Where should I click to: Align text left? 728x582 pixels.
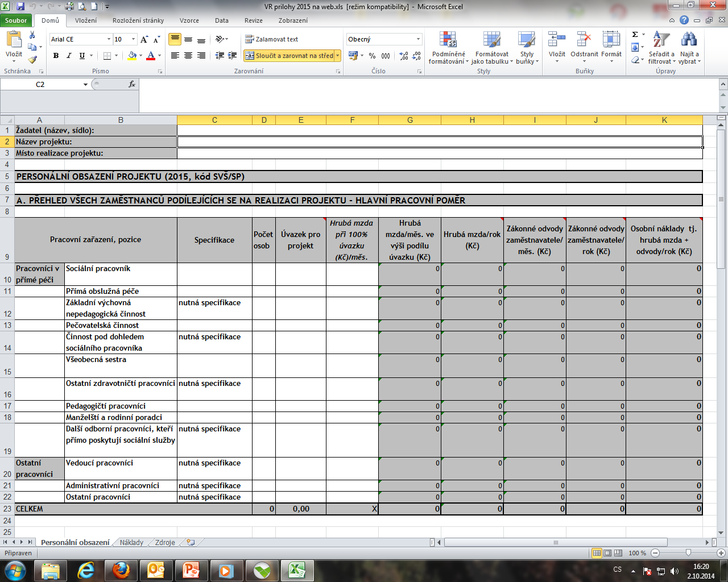(x=175, y=56)
